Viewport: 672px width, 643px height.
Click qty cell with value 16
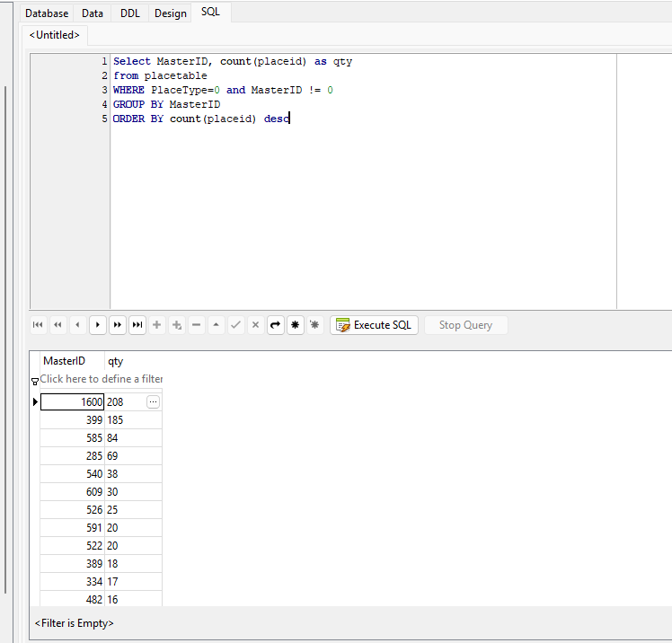click(133, 599)
